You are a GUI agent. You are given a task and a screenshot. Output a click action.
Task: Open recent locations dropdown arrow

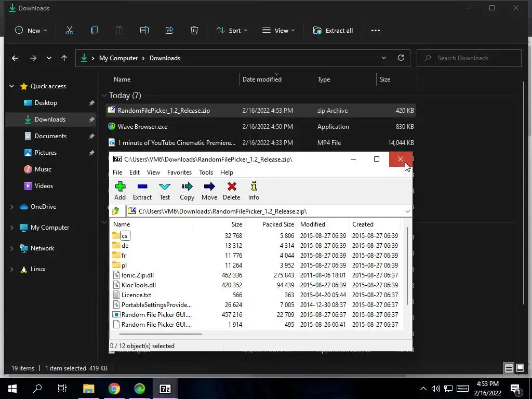(x=49, y=58)
